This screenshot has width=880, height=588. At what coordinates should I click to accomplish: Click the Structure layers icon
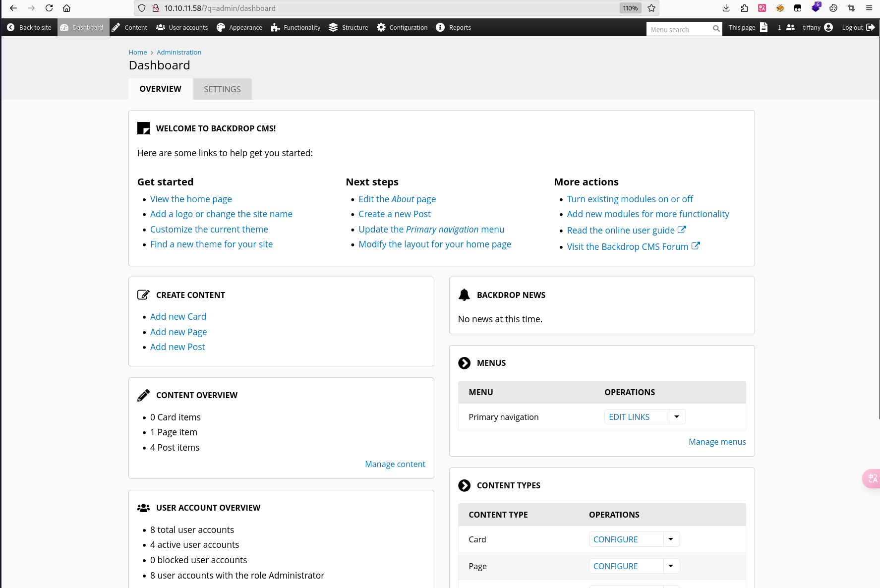[x=333, y=27]
